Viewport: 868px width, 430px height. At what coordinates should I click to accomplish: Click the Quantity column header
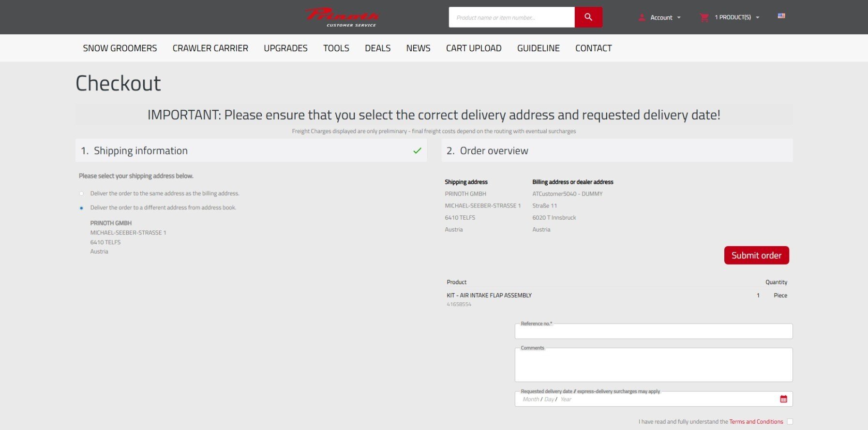(776, 282)
